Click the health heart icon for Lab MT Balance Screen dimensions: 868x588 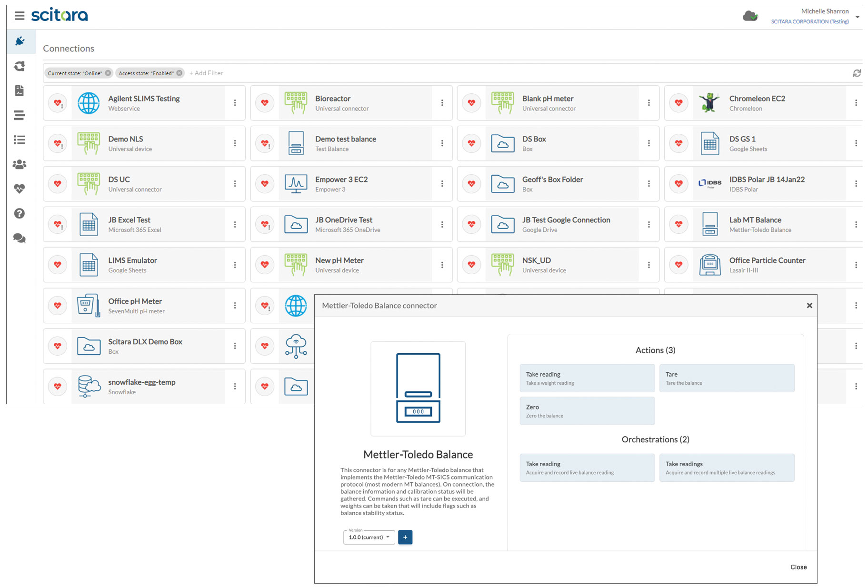pos(678,224)
